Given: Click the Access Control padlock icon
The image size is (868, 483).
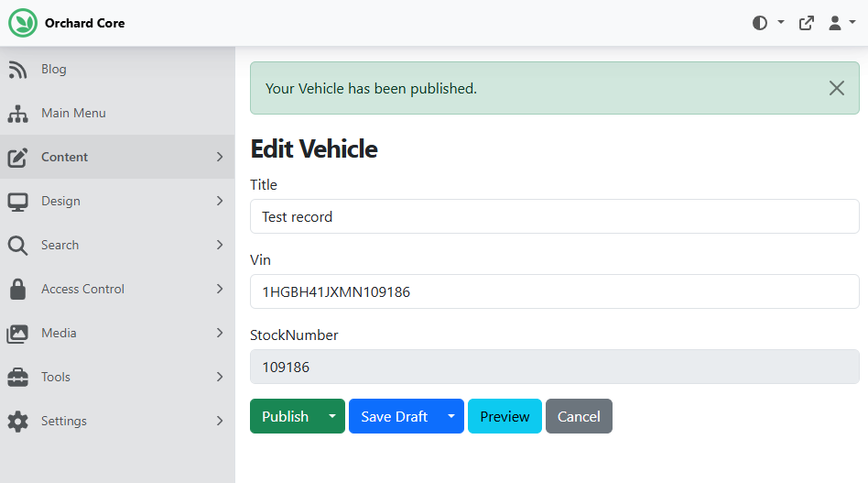Looking at the screenshot, I should pyautogui.click(x=17, y=289).
